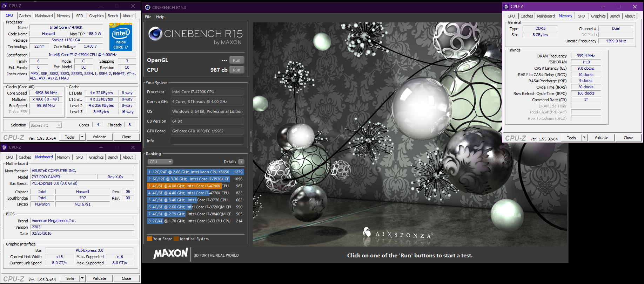Run the OpenGL benchmark test

(237, 60)
